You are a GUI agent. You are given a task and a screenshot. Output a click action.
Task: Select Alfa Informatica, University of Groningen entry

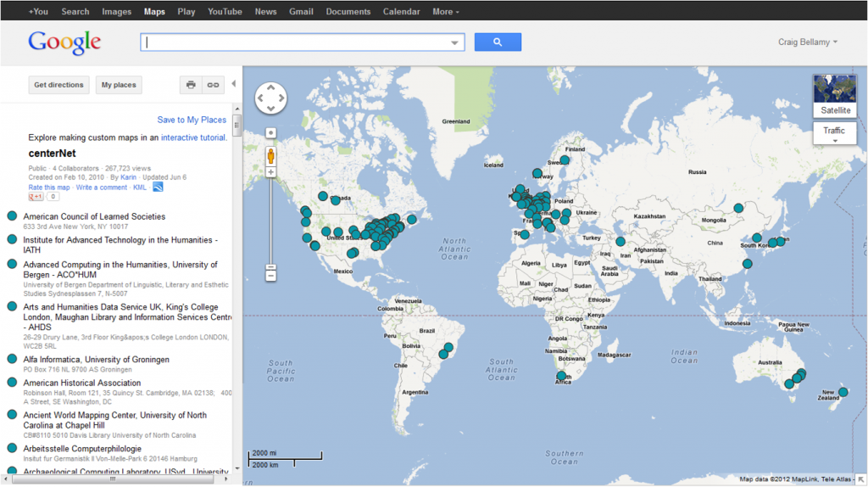pos(97,360)
